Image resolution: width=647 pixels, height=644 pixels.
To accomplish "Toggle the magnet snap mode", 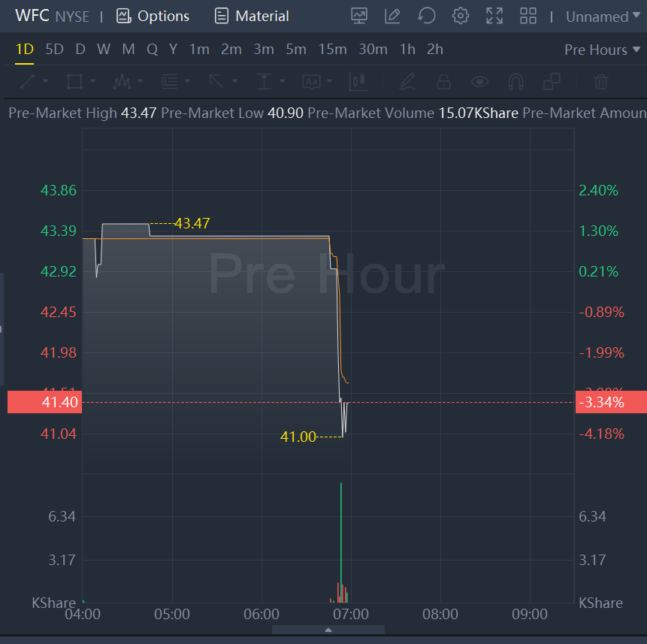I will (x=515, y=81).
